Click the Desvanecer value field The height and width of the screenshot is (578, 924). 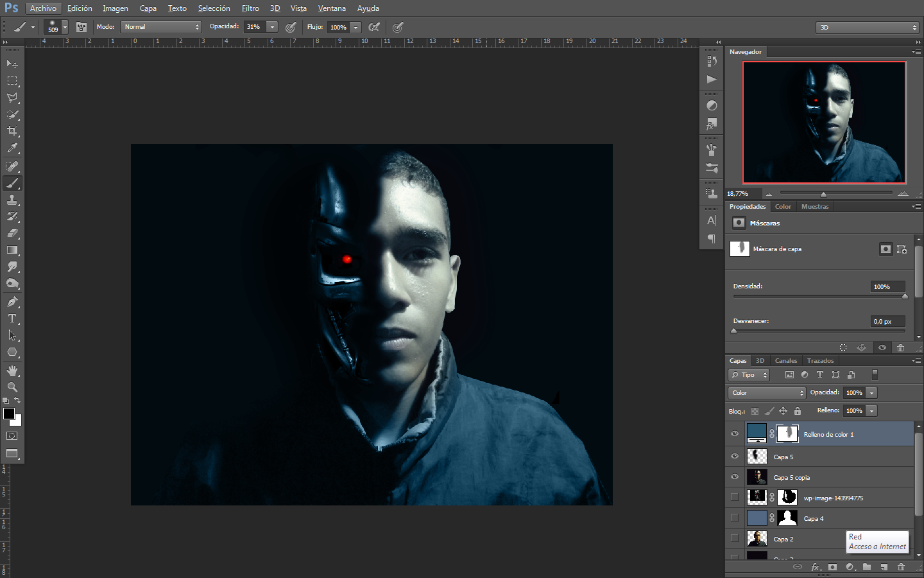[x=888, y=321]
